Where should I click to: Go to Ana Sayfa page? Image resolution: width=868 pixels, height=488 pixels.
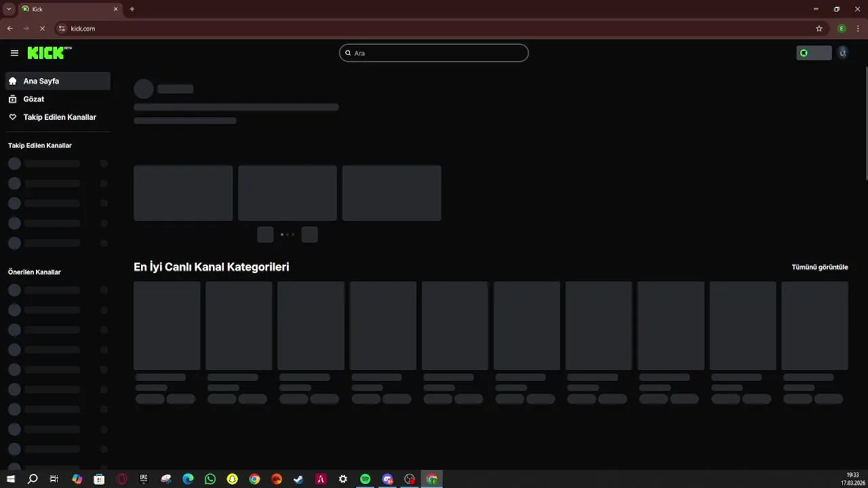click(x=58, y=81)
